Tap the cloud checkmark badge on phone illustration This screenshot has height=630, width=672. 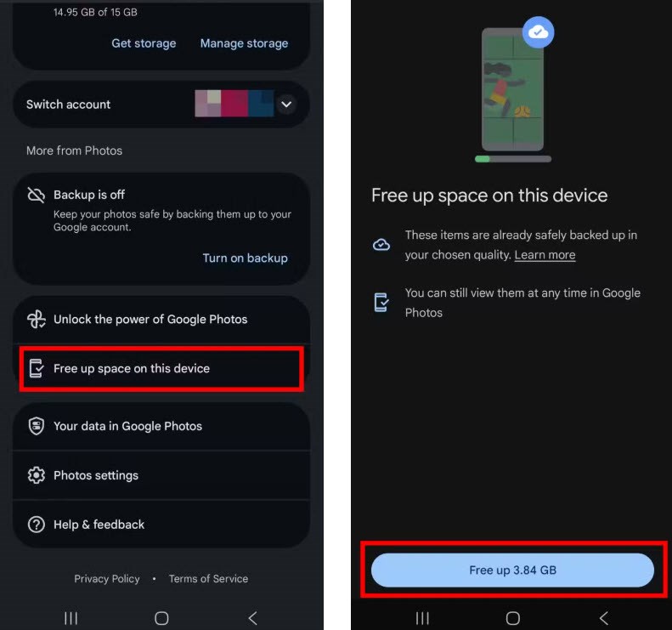(539, 32)
